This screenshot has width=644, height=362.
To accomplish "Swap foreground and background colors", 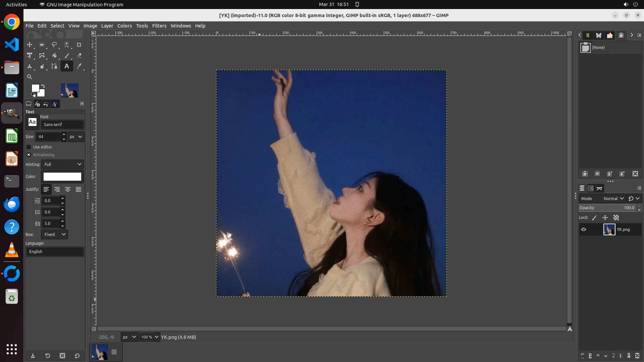I will 43,86.
